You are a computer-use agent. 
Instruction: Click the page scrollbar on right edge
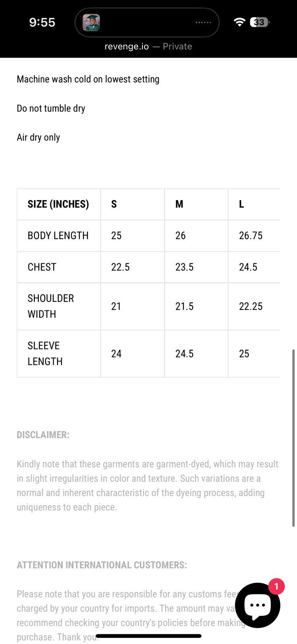[294, 438]
